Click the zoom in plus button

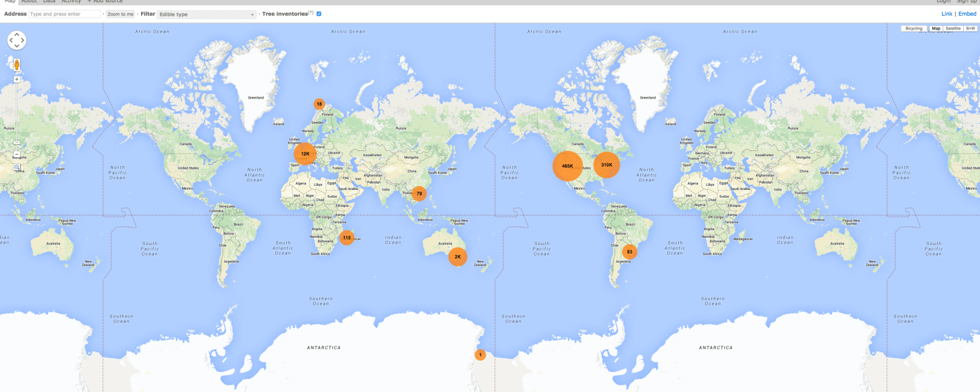[17, 80]
